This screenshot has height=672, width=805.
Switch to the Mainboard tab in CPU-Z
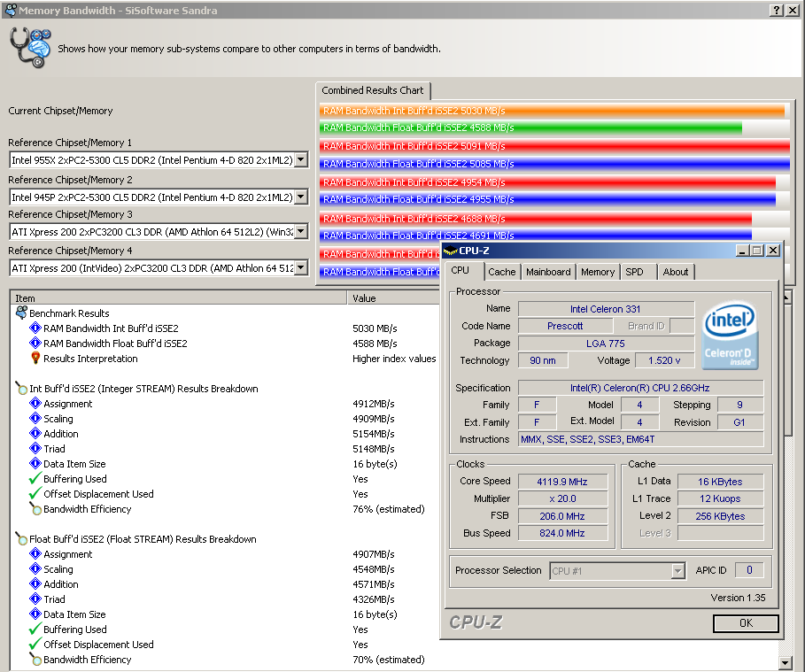coord(548,272)
